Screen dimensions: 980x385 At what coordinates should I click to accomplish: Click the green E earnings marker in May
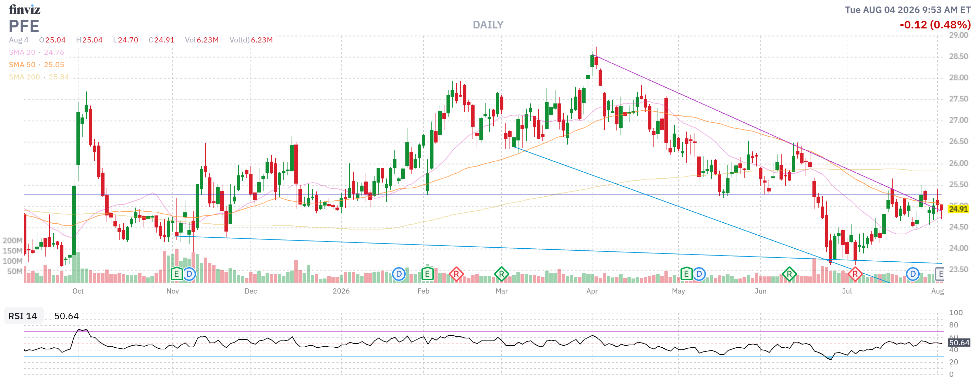(x=686, y=274)
